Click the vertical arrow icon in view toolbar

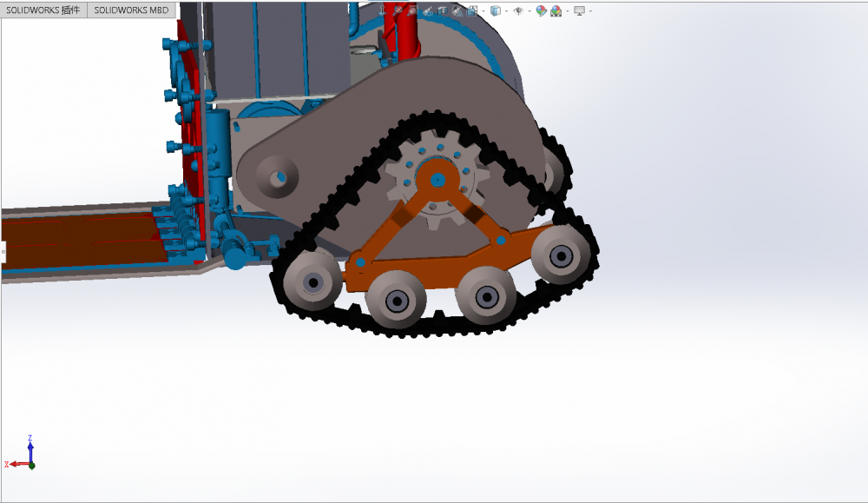(383, 10)
